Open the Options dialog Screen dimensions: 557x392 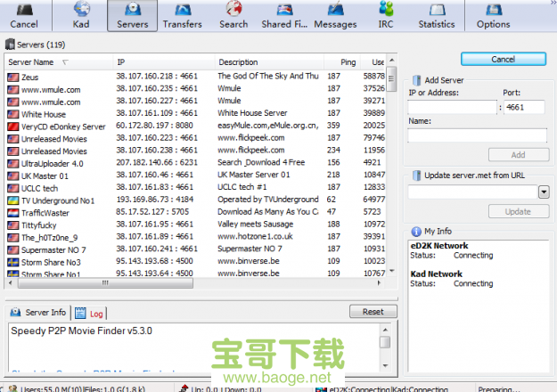[x=494, y=16]
